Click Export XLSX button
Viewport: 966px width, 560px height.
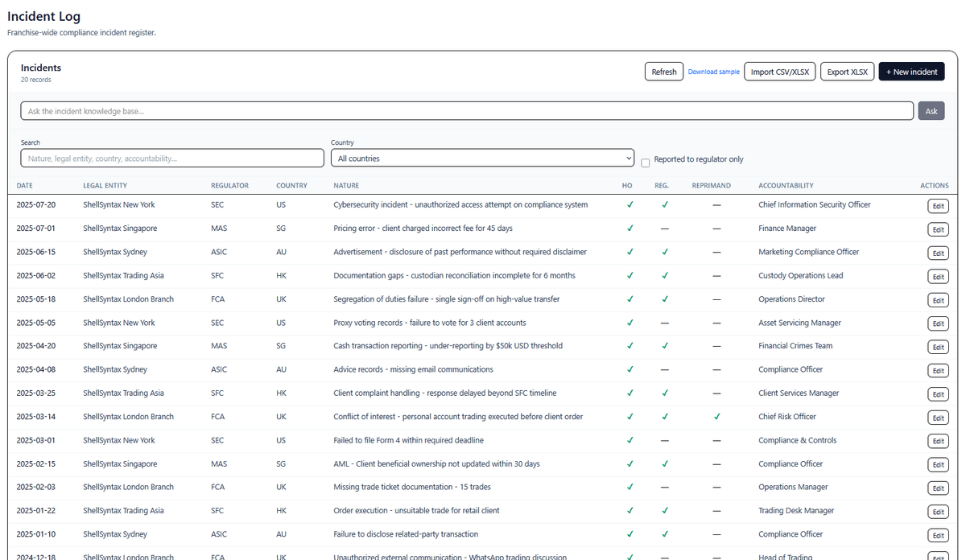[x=848, y=72]
